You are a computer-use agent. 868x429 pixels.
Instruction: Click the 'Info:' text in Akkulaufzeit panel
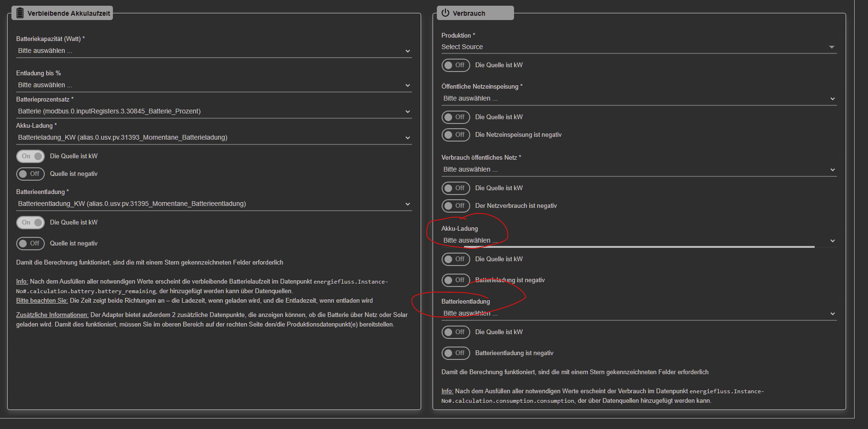22,282
